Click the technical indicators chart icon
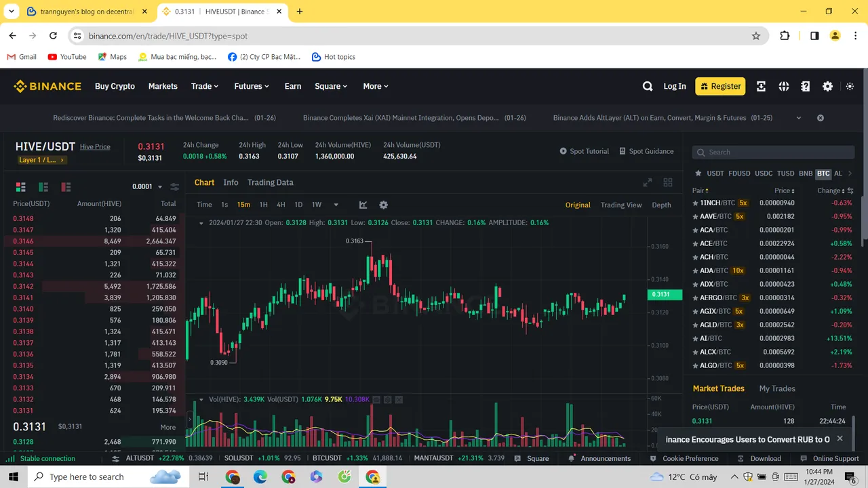This screenshot has width=868, height=488. 363,205
